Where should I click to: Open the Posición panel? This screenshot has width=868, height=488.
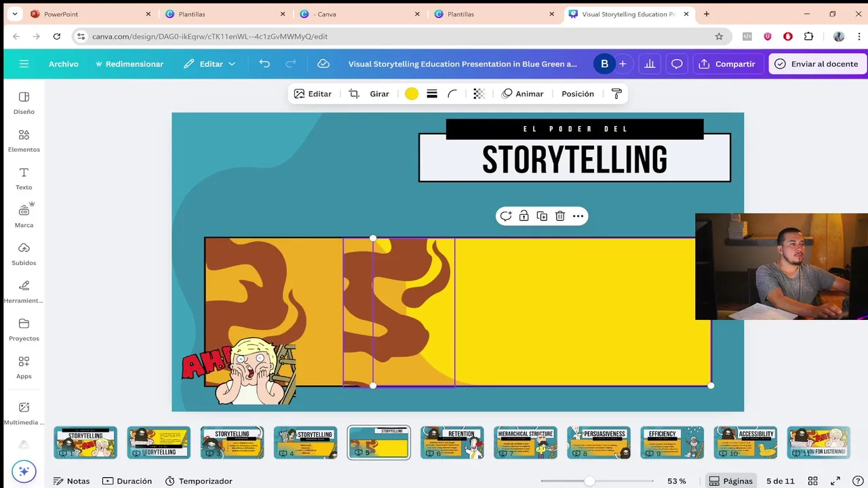click(x=578, y=94)
